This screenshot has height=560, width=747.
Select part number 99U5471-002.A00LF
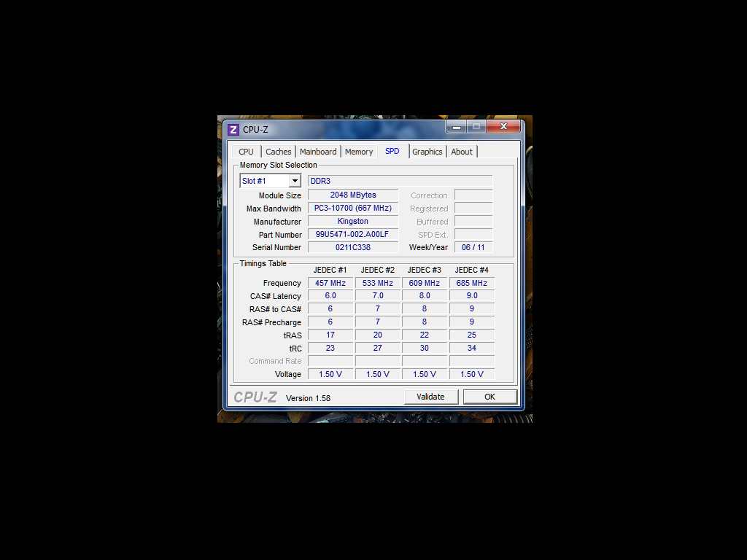pyautogui.click(x=353, y=234)
